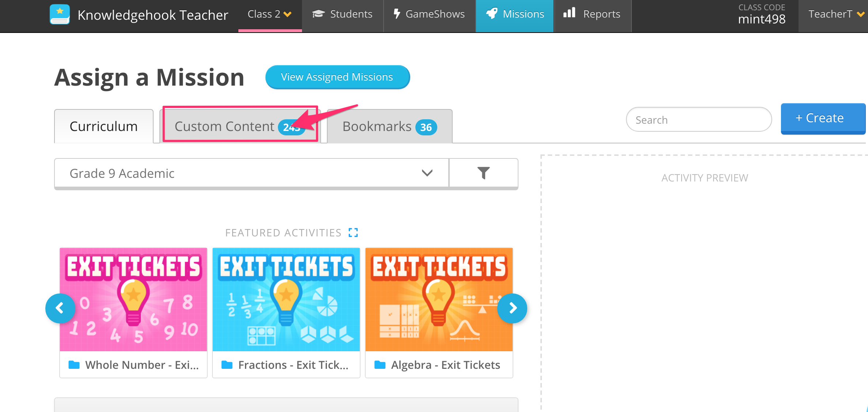Advance carousel with next arrow
Image resolution: width=868 pixels, height=412 pixels.
[512, 308]
